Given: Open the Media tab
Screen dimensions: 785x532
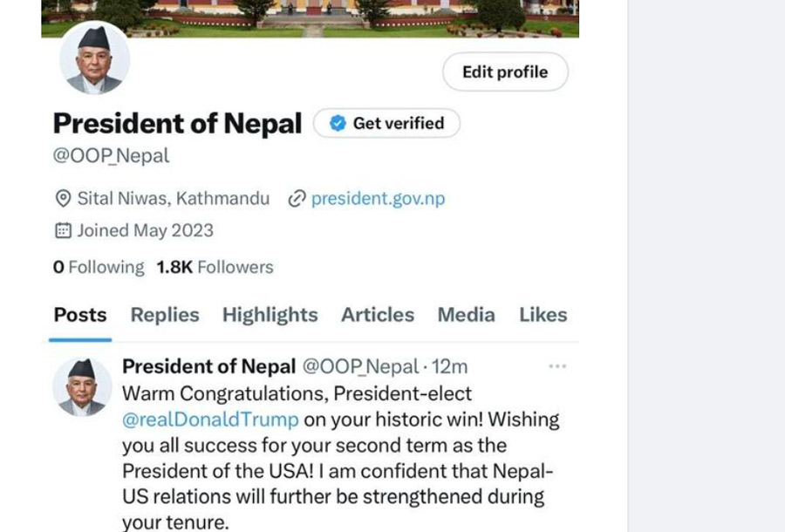Looking at the screenshot, I should pos(466,315).
